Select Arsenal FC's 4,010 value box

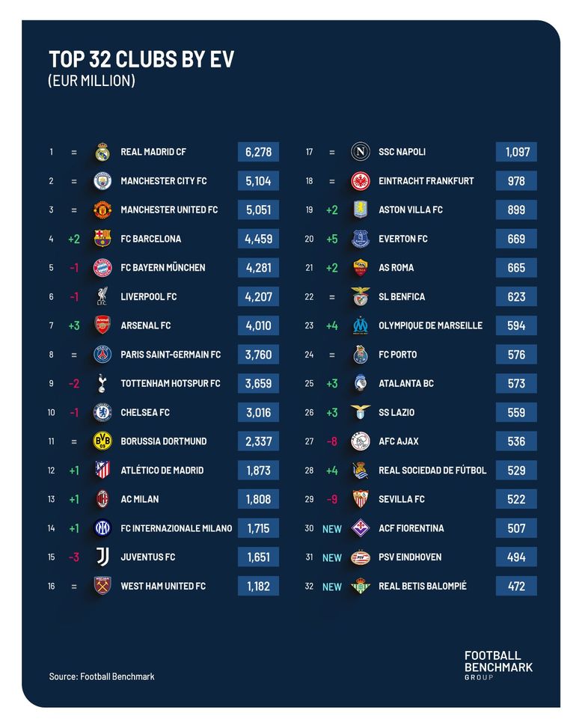pyautogui.click(x=258, y=325)
